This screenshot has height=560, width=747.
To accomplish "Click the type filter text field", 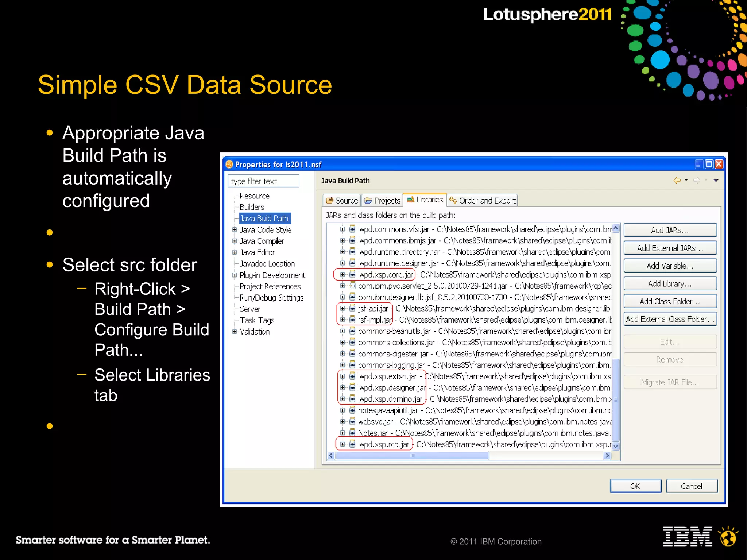I will click(x=264, y=181).
